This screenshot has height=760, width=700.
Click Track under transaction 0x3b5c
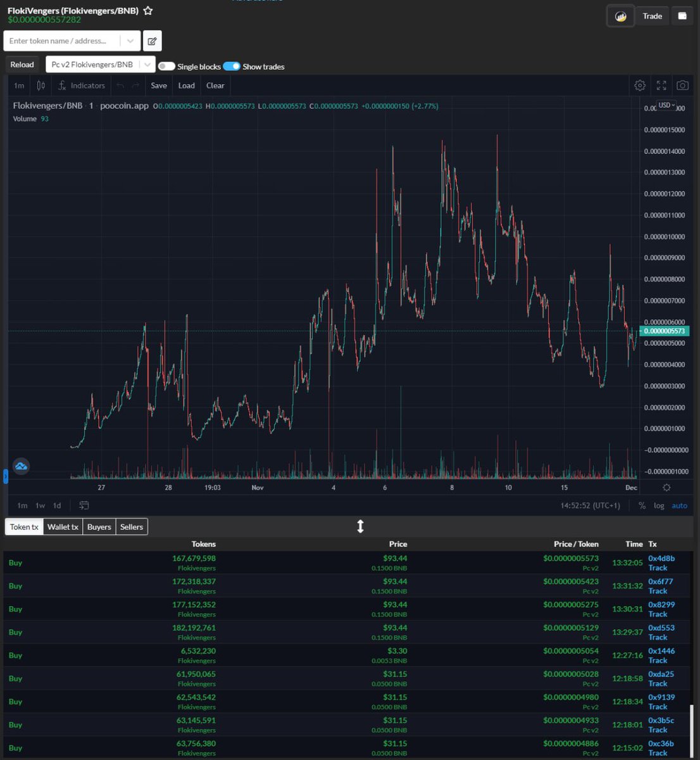[658, 730]
